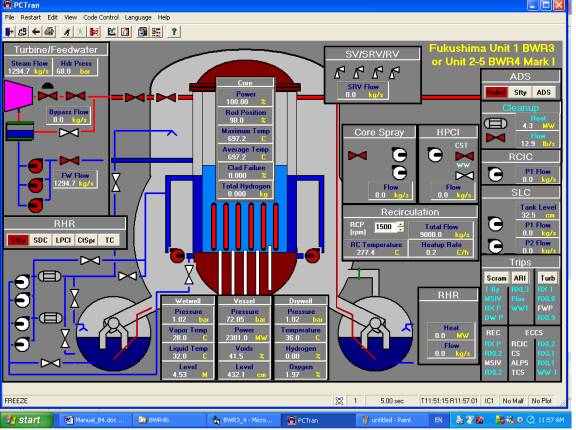This screenshot has width=576, height=430.
Task: Open the View menu
Action: pyautogui.click(x=71, y=17)
